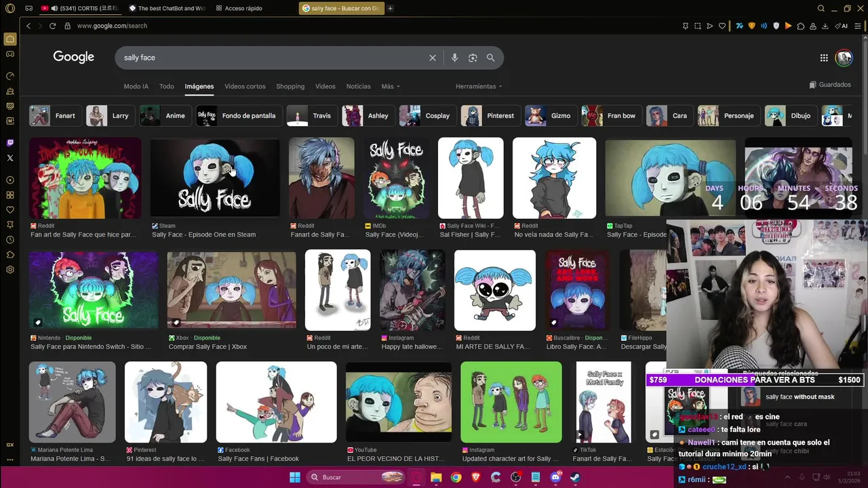Viewport: 868px width, 488px height.
Task: Open the Sally Face Fans Facebook image
Action: (x=276, y=402)
